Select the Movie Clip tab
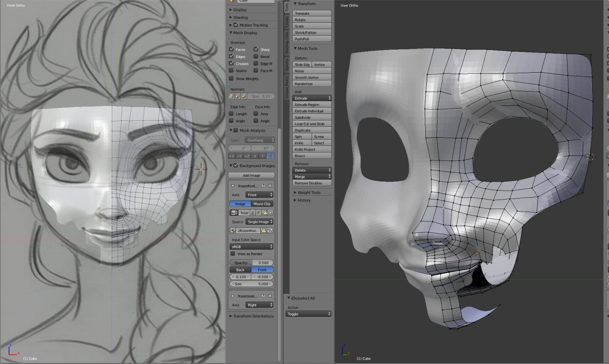Viewport: 609px width, 364px height. [262, 204]
